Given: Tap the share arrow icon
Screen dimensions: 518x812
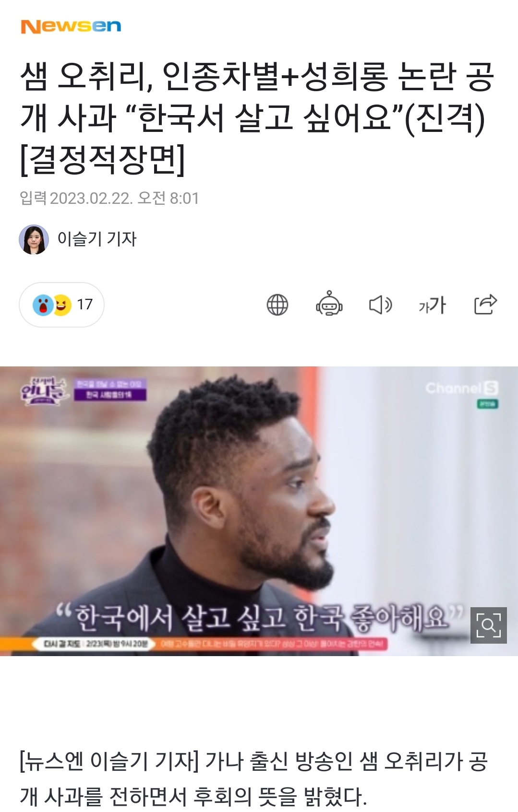Looking at the screenshot, I should click(485, 304).
